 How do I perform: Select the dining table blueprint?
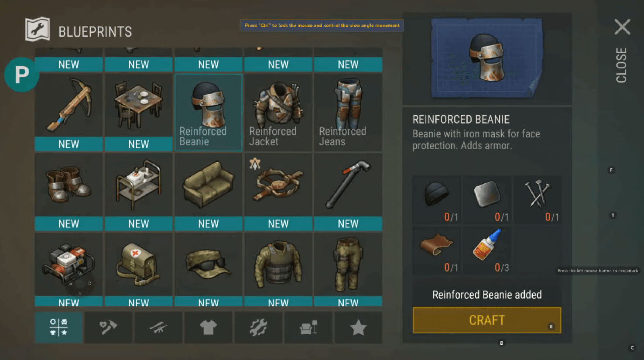[x=138, y=112]
